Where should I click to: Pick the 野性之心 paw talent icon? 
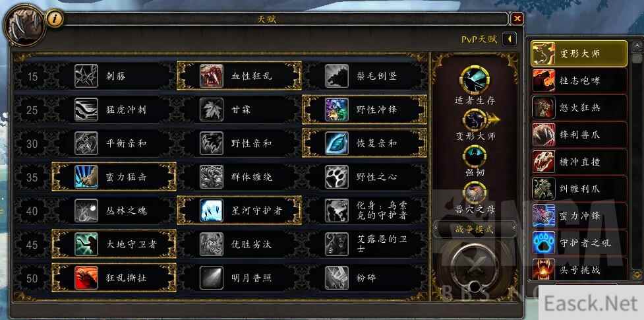(337, 177)
